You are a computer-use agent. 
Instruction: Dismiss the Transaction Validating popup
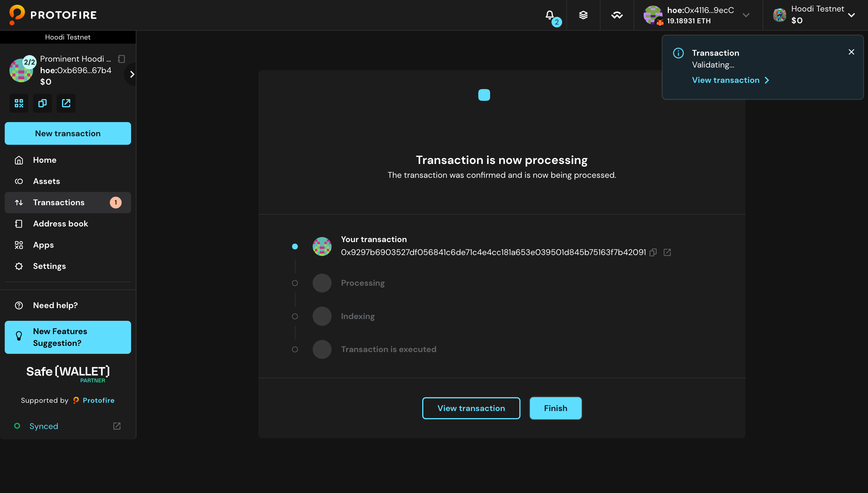(x=851, y=52)
